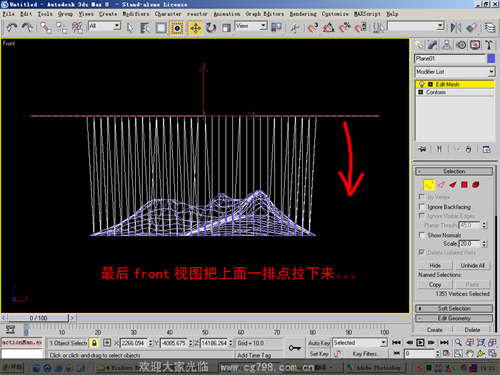Screen dimensions: 500x375
Task: Select the Move transform tool
Action: (195, 28)
